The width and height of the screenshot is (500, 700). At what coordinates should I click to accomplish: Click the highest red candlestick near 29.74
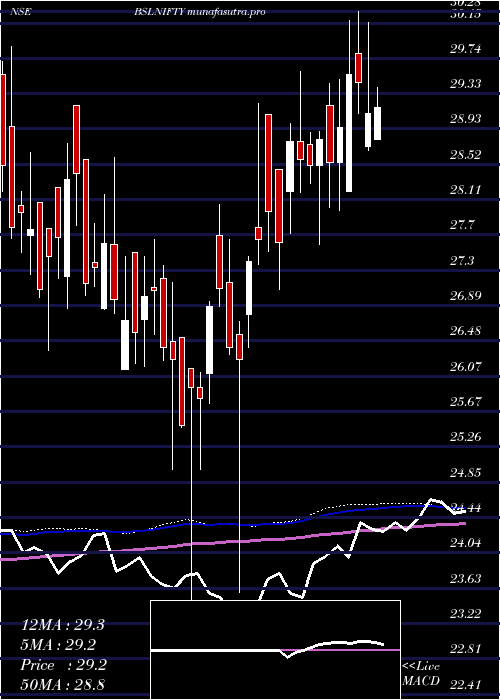coord(358,68)
